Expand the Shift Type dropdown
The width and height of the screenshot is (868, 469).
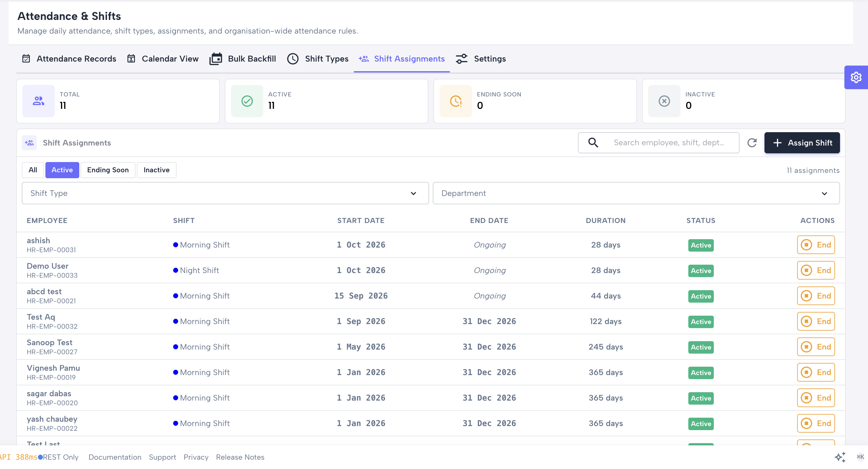pos(225,193)
